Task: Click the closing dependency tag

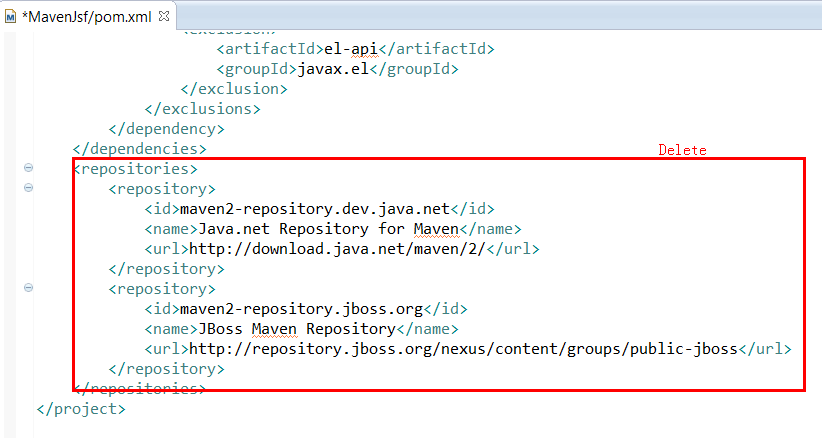Action: tap(167, 128)
